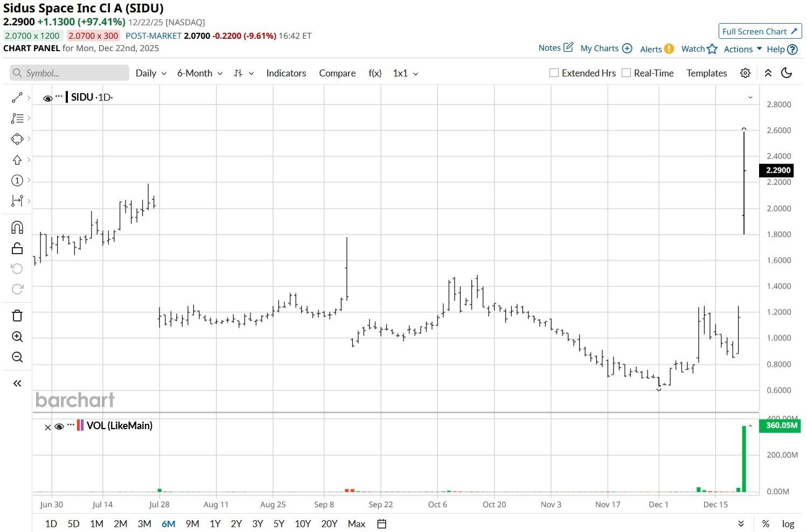Add chart to My Charts
The width and height of the screenshot is (807, 532).
627,48
